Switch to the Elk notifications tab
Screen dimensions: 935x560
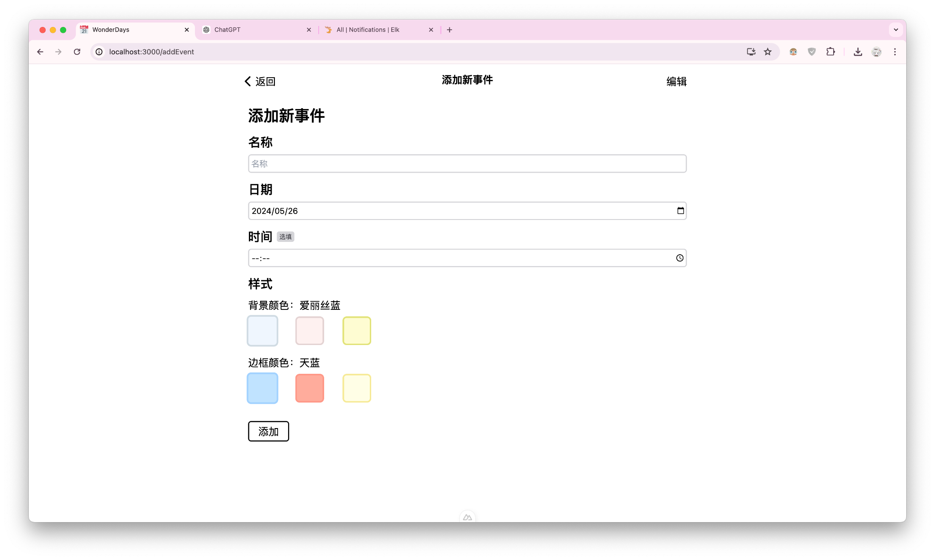point(368,29)
